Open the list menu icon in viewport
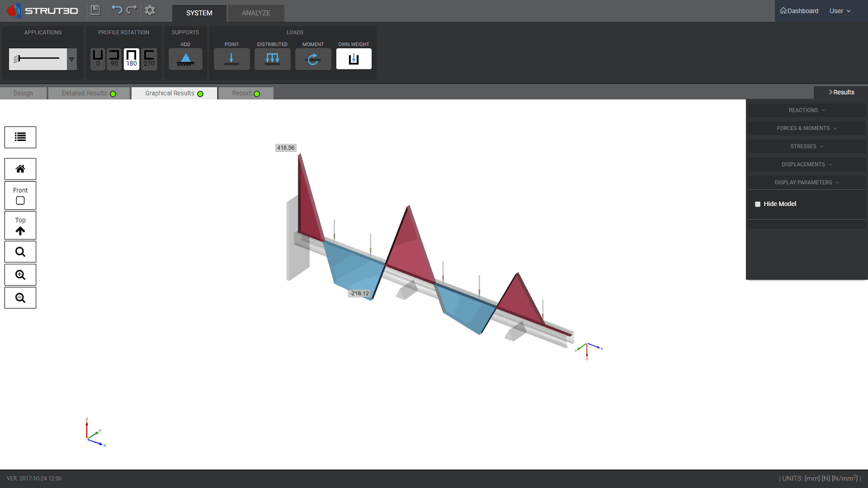The height and width of the screenshot is (488, 868). pos(20,137)
